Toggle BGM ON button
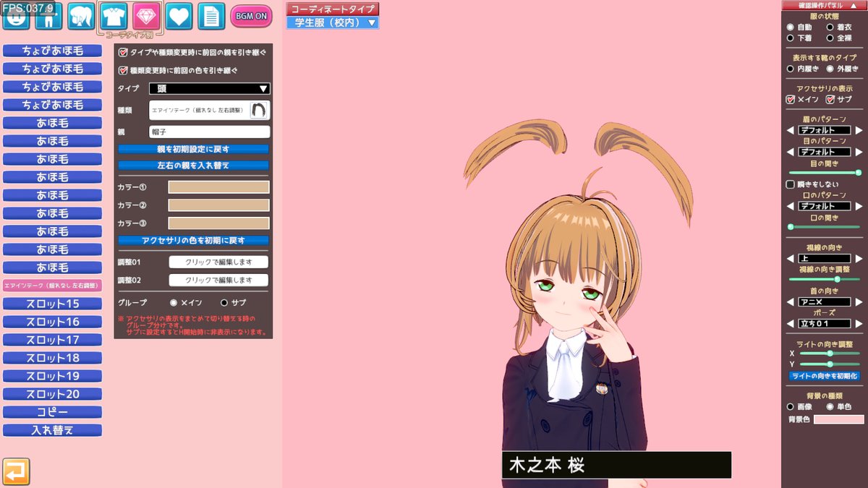This screenshot has width=868, height=488. point(252,16)
